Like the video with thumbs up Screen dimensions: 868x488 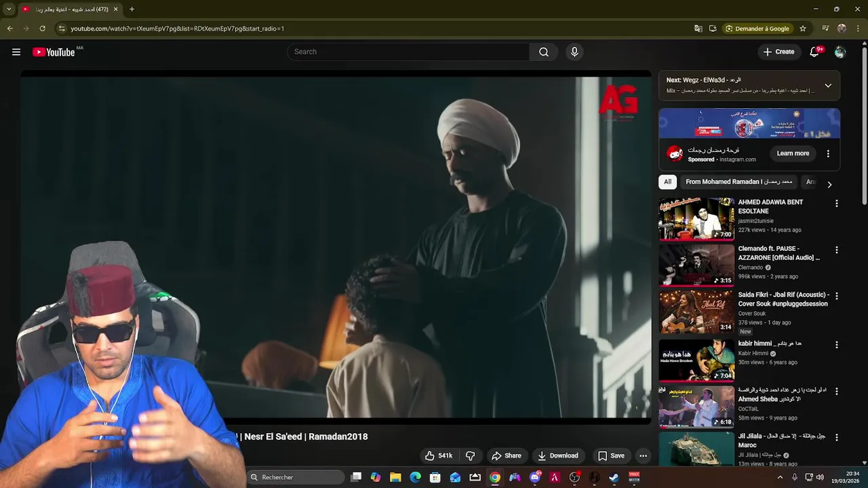coord(439,455)
